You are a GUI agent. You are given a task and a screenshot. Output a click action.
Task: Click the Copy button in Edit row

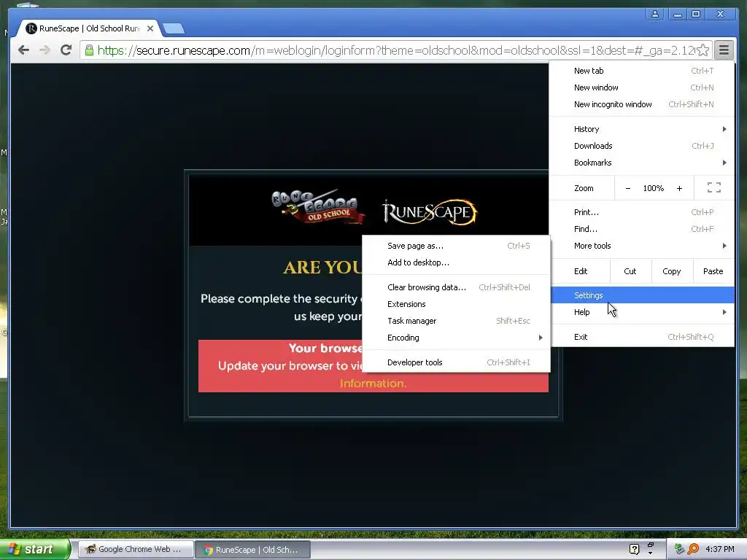(x=671, y=271)
